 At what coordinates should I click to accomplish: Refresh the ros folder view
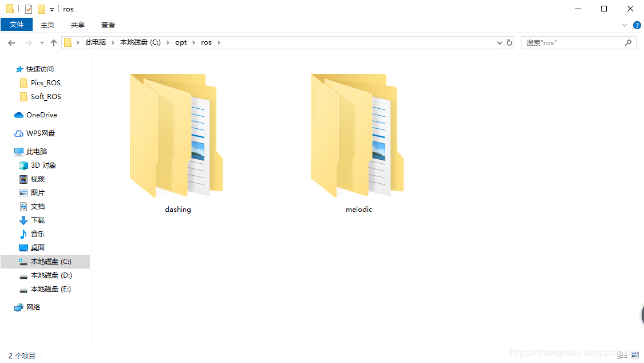click(x=509, y=43)
